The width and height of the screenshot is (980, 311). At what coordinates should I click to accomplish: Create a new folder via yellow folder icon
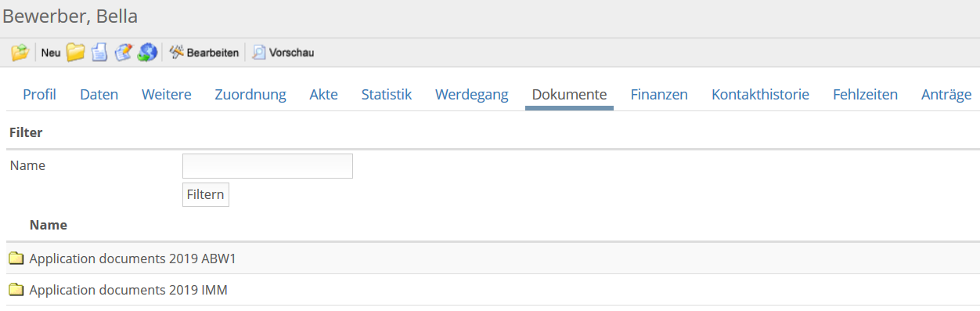[x=75, y=52]
